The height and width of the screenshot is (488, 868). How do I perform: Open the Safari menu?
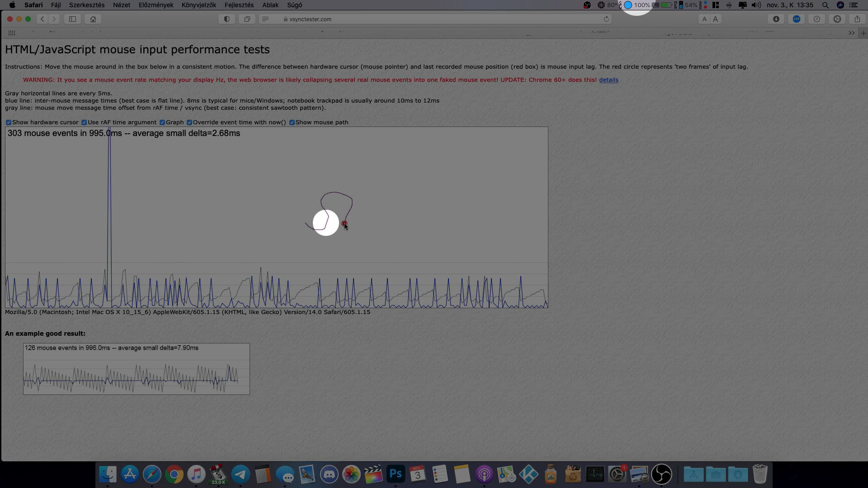pos(33,5)
